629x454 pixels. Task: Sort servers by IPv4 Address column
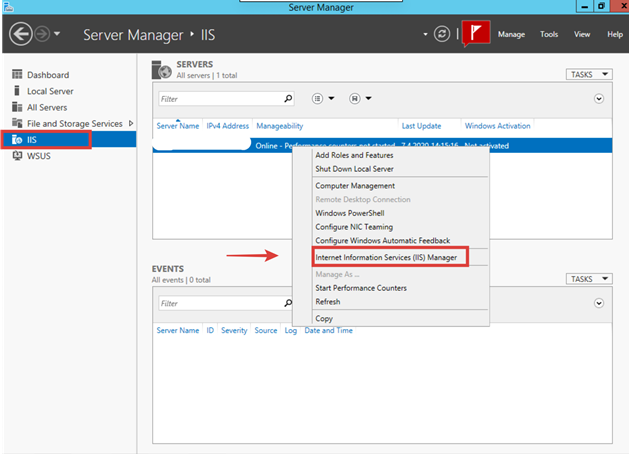point(227,126)
